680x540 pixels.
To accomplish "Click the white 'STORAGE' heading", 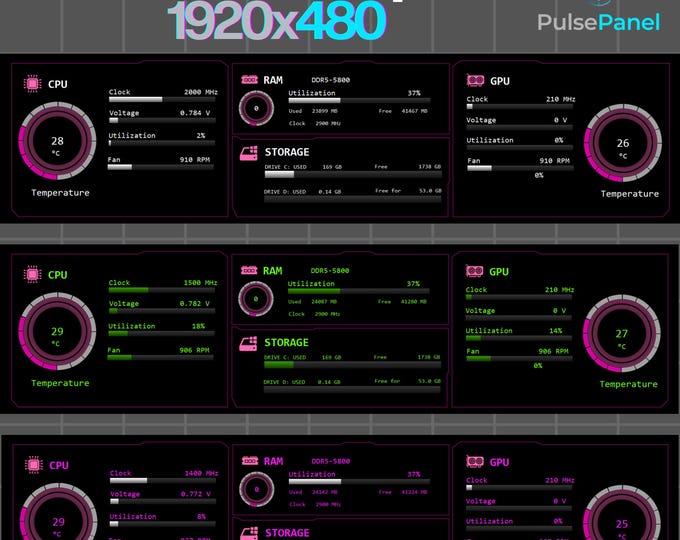I will point(287,152).
